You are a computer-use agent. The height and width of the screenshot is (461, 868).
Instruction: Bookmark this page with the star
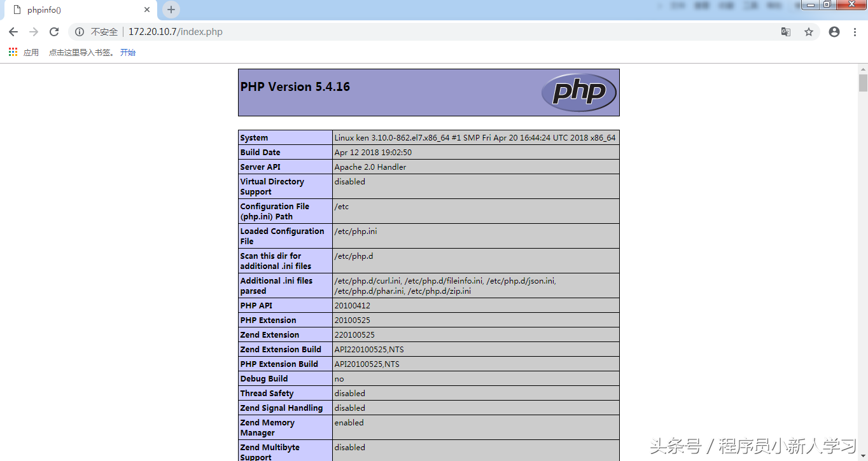click(809, 32)
